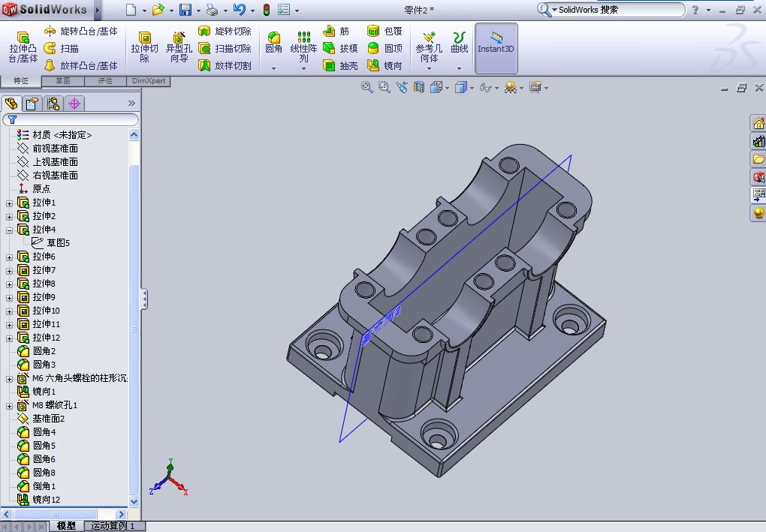
Task: Switch to the 特征 (Features) tab
Action: (20, 81)
